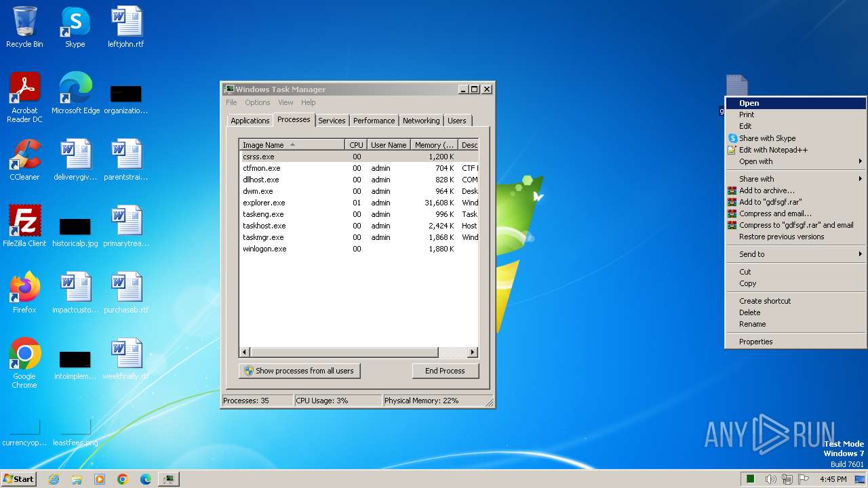
Task: Open the Recycle Bin desktop icon
Action: tap(24, 27)
